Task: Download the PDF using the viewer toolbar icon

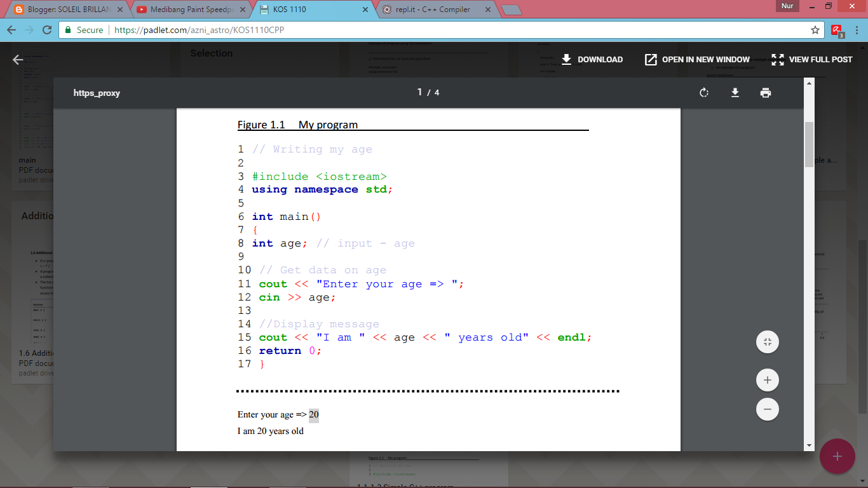Action: 735,92
